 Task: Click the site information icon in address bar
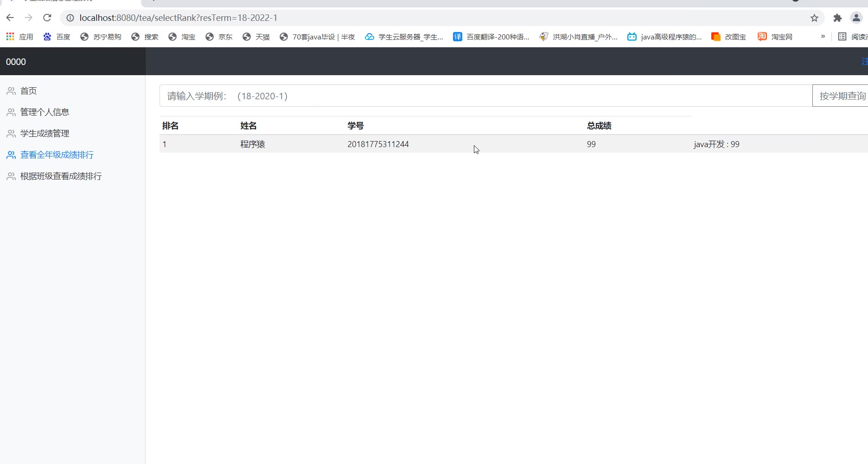click(x=70, y=18)
